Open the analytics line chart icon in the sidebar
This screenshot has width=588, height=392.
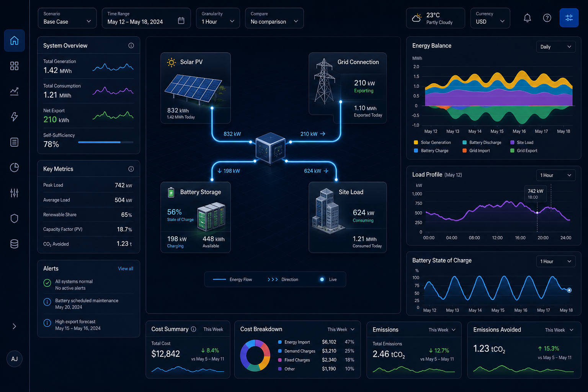coord(14,91)
